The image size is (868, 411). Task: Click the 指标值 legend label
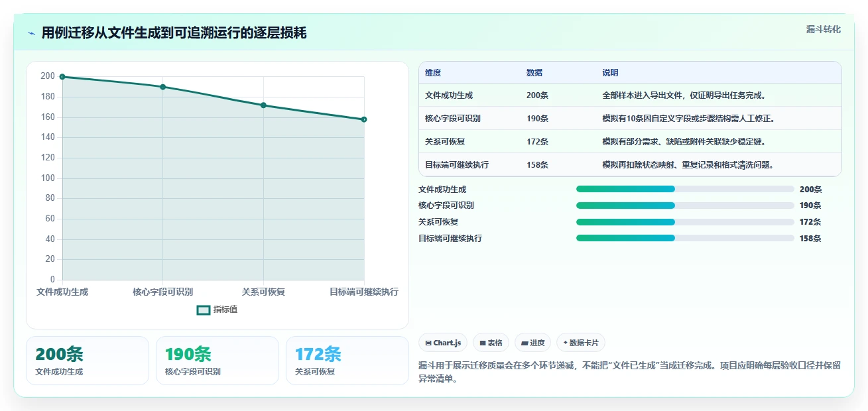point(225,310)
